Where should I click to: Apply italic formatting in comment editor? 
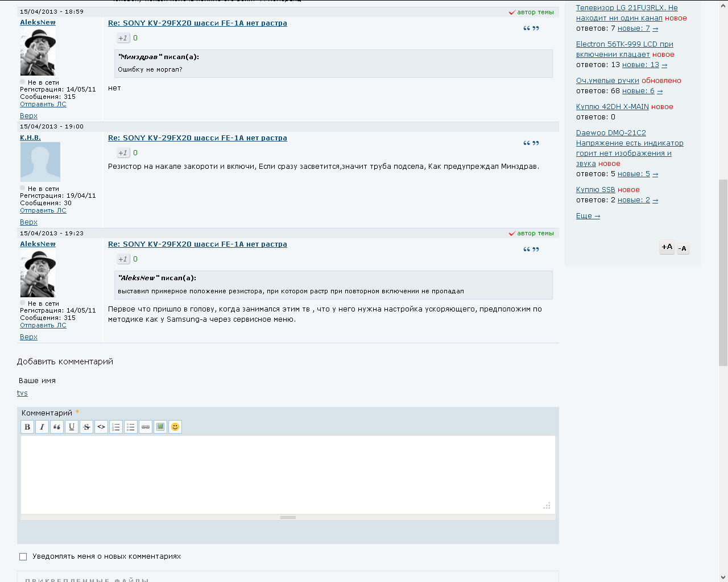tap(42, 427)
